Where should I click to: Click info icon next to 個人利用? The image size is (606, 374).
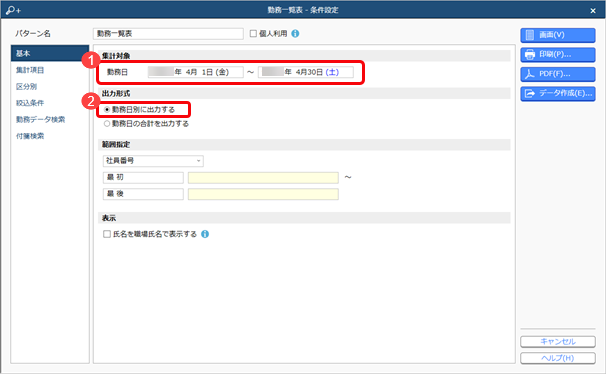295,34
